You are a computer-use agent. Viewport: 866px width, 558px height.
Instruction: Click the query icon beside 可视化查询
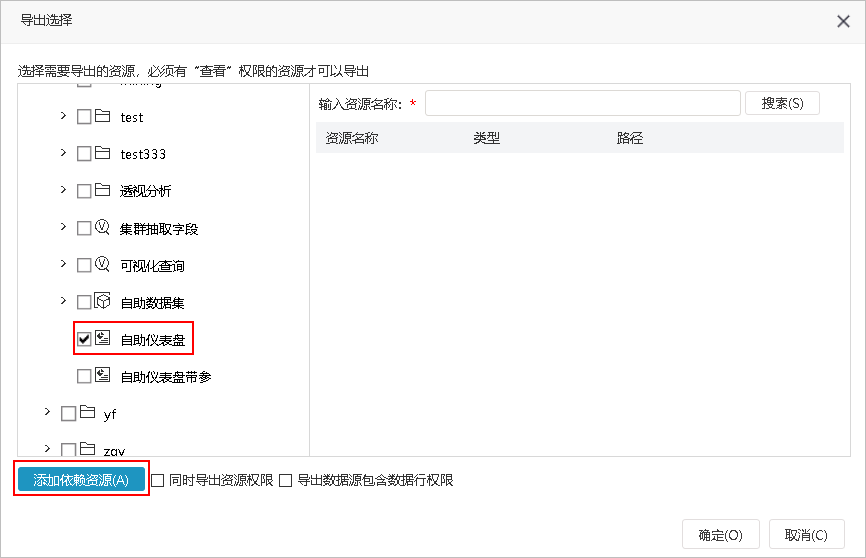[x=102, y=264]
